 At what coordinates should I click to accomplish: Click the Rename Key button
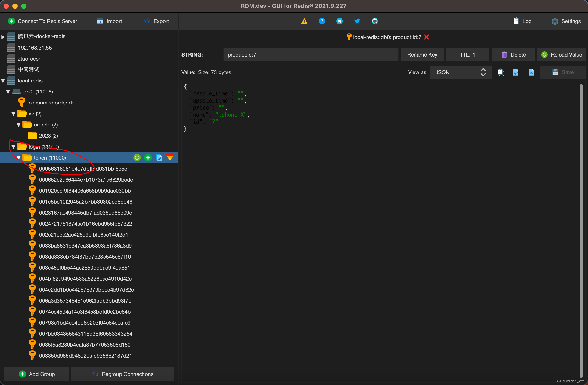(422, 55)
